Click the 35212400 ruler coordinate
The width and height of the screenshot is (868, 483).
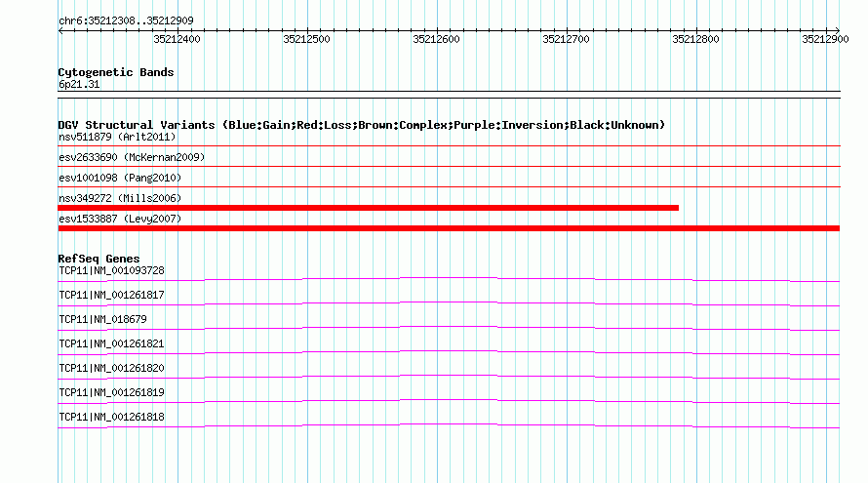(x=178, y=39)
